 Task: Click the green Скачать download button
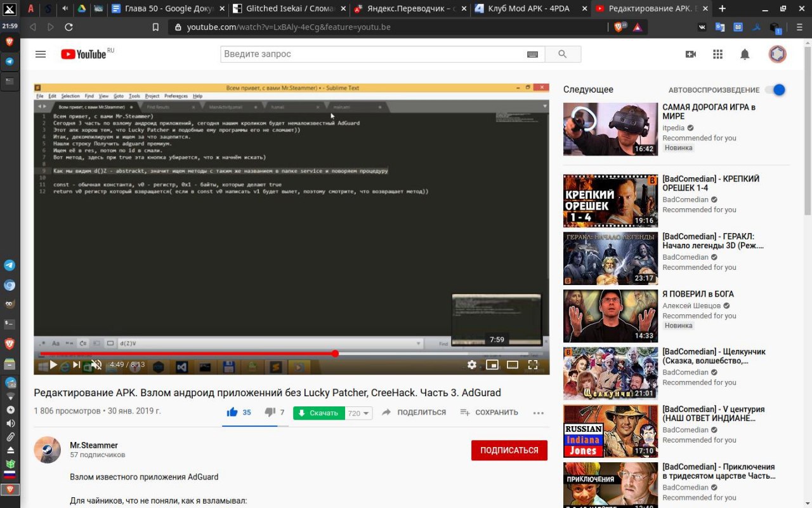click(318, 413)
